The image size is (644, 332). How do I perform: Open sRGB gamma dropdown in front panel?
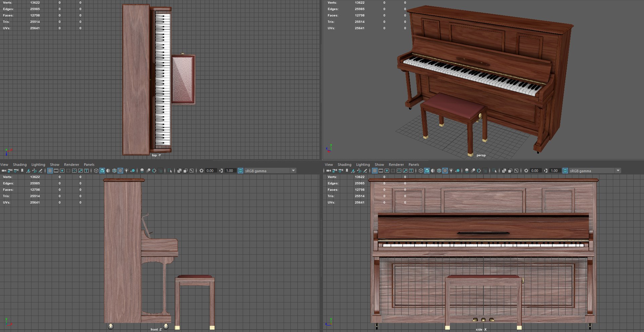click(270, 171)
